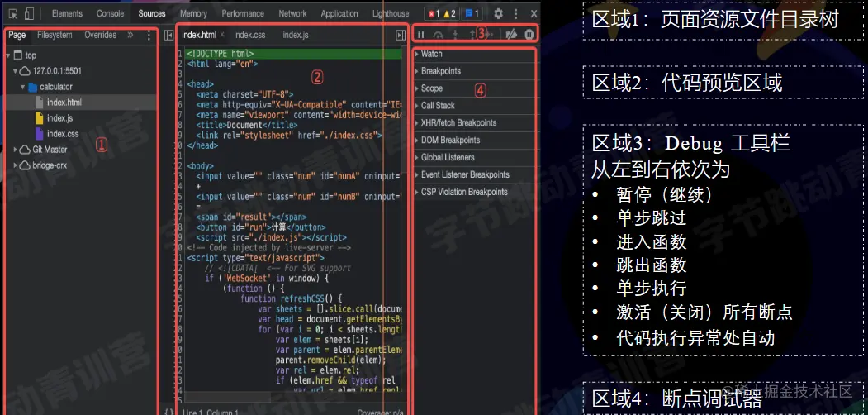
Task: Select the Sources panel tab
Action: [x=152, y=14]
